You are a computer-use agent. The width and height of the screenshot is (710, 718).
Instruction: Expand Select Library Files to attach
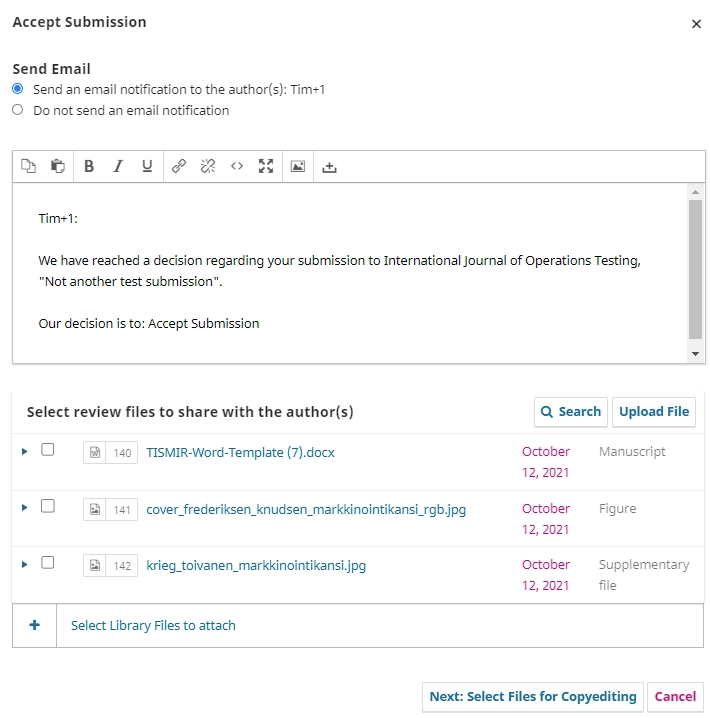[x=34, y=625]
